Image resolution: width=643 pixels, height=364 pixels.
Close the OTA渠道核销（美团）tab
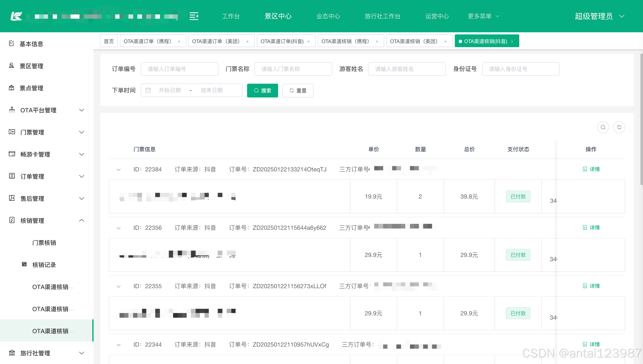pyautogui.click(x=445, y=41)
